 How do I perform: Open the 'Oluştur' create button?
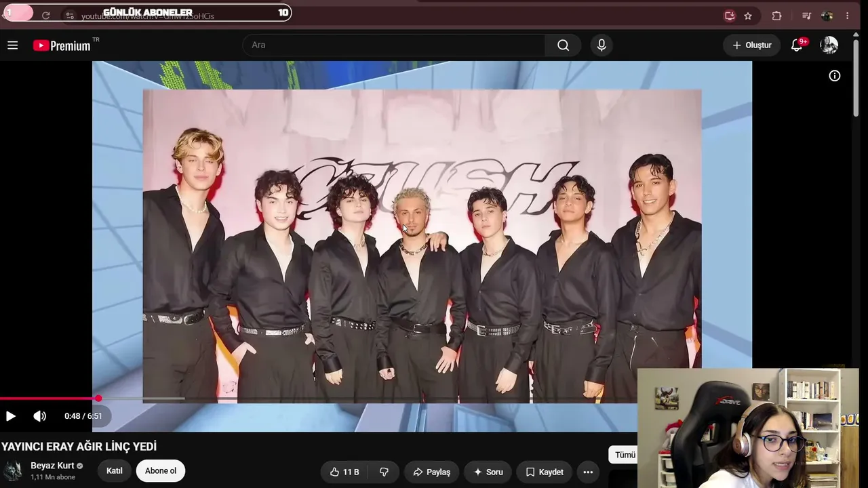751,45
